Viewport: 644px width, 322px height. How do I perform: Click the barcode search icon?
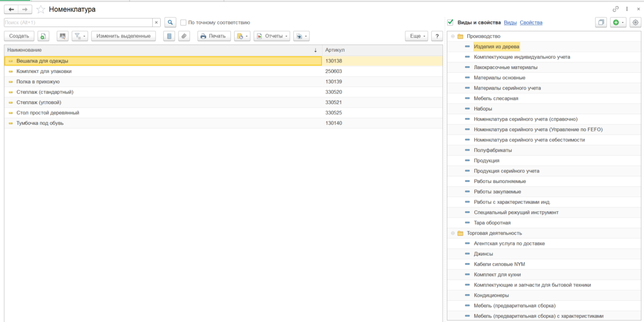tap(62, 36)
